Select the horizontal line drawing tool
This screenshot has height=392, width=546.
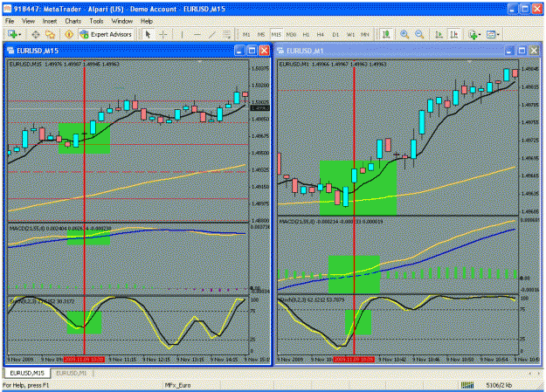pyautogui.click(x=197, y=34)
